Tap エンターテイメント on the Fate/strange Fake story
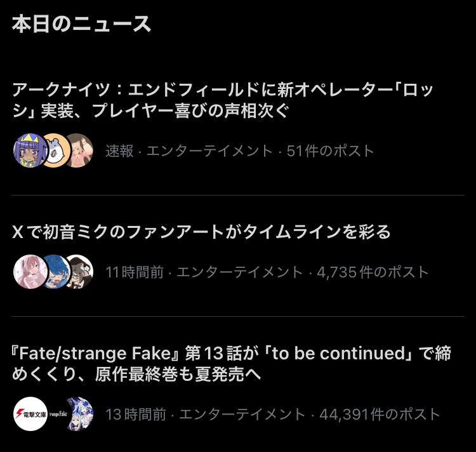 242,415
